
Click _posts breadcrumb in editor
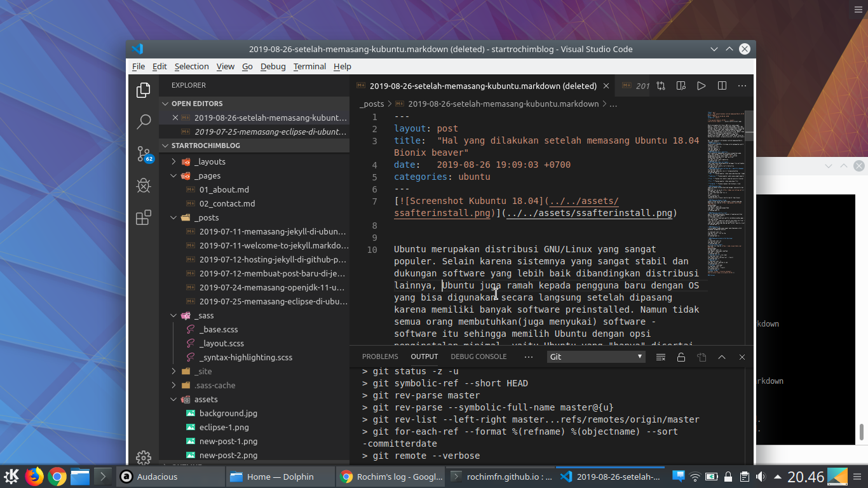pos(372,104)
